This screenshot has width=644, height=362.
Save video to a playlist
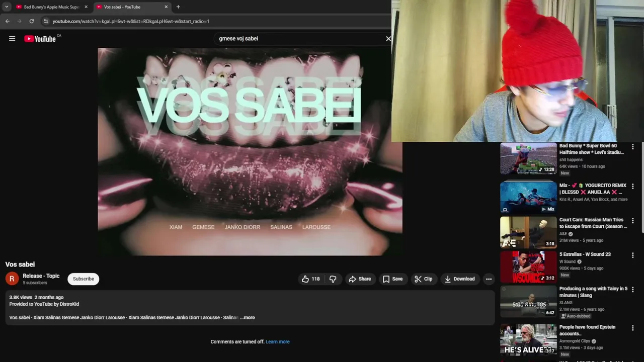pyautogui.click(x=392, y=279)
